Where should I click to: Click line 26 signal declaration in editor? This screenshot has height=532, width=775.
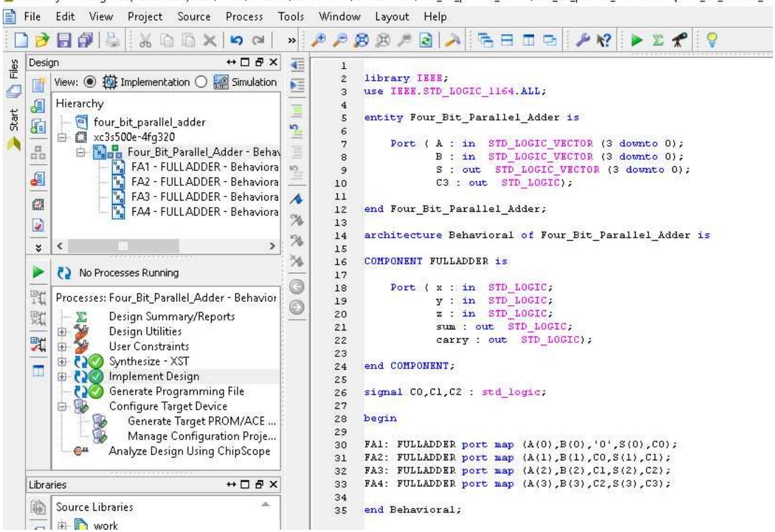pos(455,392)
